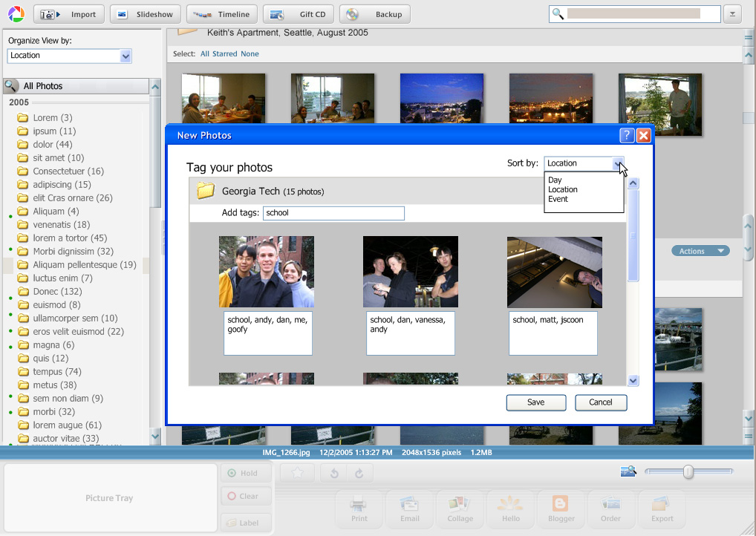Cancel the New Photos dialog
The width and height of the screenshot is (756, 536).
click(x=600, y=402)
